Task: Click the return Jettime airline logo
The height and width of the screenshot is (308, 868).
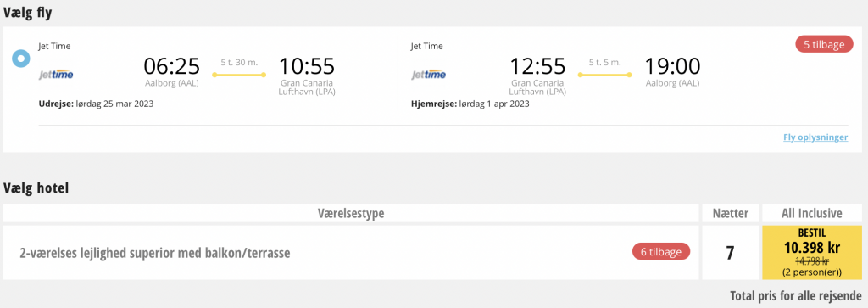Action: (x=428, y=74)
